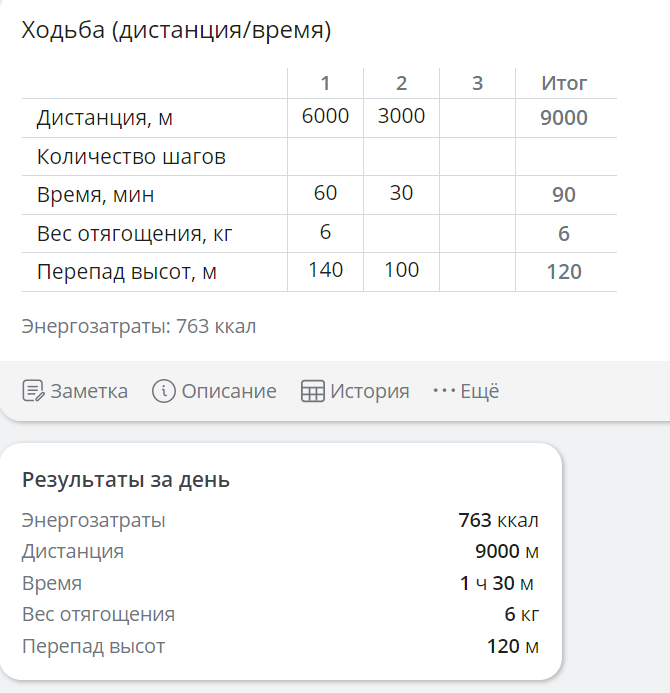Expand the Ещё three-dots menu
The height and width of the screenshot is (693, 670).
[x=444, y=391]
